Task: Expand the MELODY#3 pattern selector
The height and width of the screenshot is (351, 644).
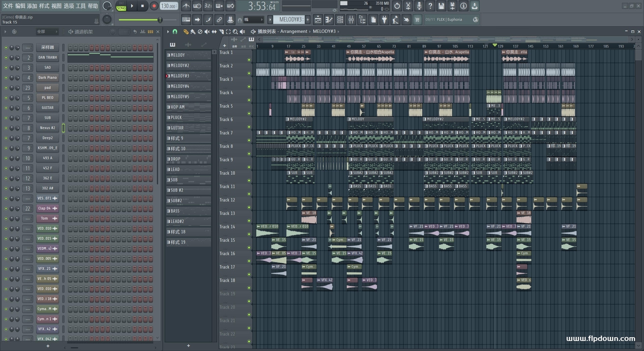Action: click(290, 20)
